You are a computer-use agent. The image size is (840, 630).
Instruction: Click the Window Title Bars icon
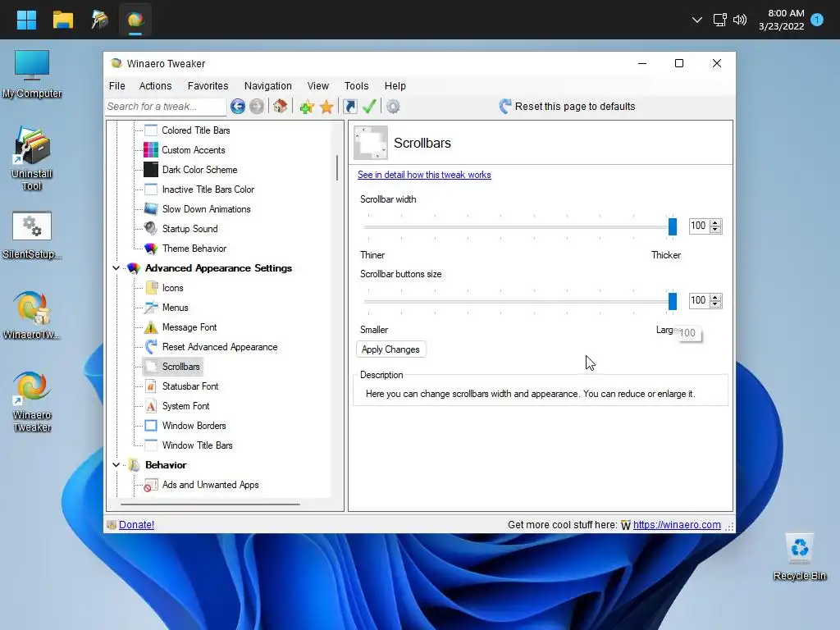tap(151, 445)
